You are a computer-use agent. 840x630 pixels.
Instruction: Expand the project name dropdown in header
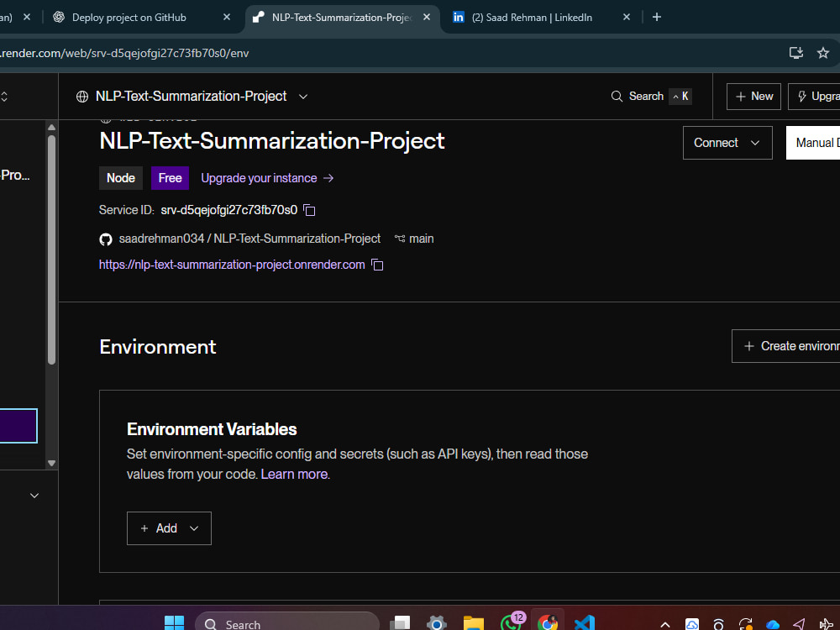tap(303, 97)
